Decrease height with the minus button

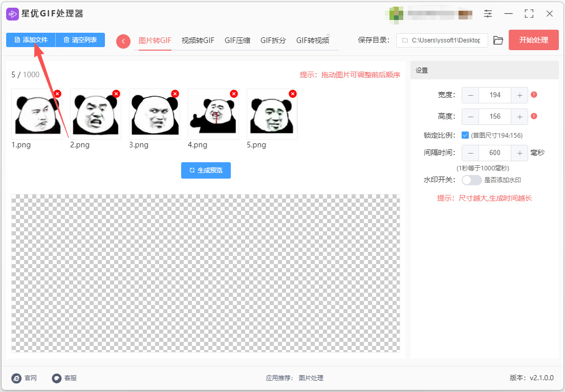click(471, 117)
